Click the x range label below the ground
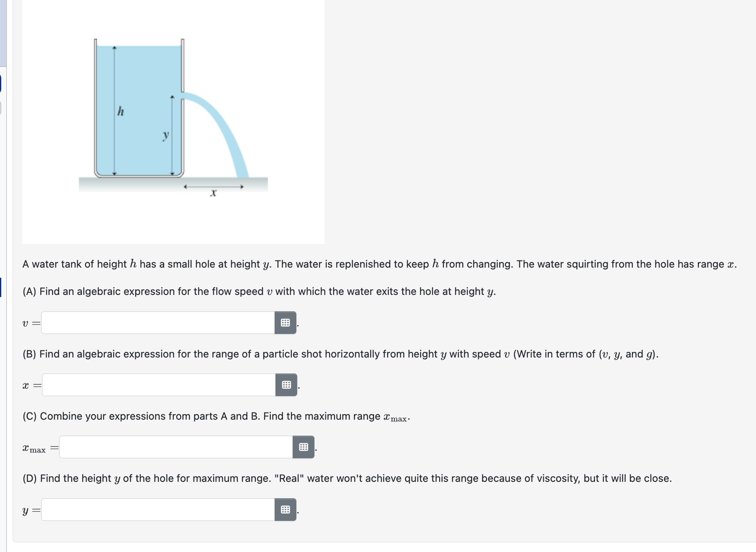 (x=214, y=193)
